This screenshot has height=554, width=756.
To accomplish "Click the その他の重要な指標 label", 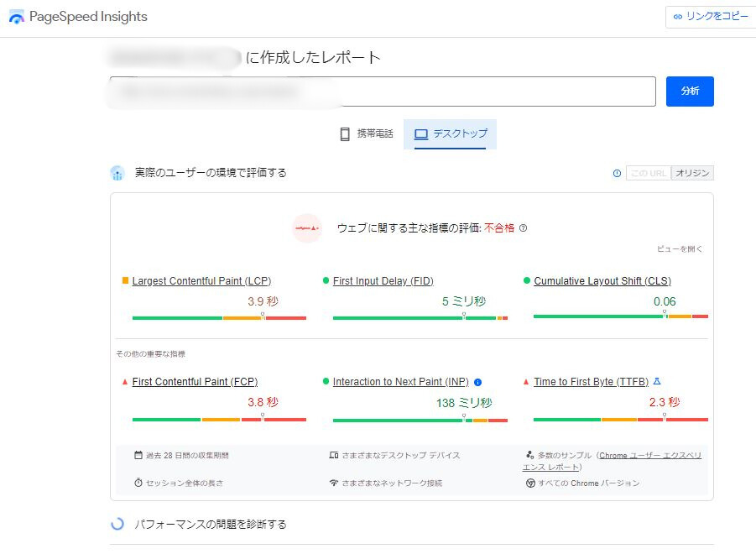I will (x=150, y=354).
